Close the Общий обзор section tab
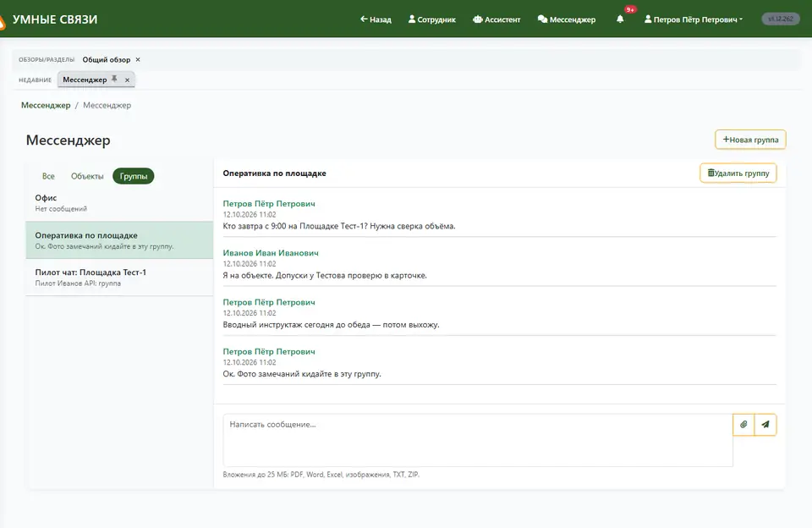Image resolution: width=812 pixels, height=528 pixels. pos(138,59)
